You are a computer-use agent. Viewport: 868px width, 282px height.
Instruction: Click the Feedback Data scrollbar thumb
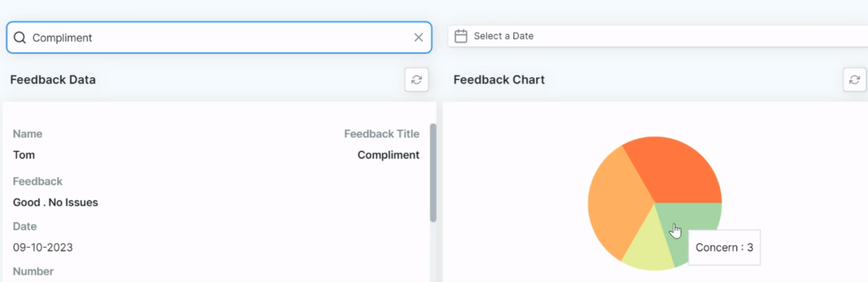(433, 173)
